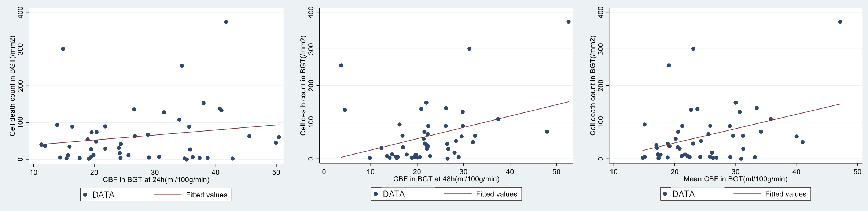Click the 'CBF in BGT at 24h(ml/100g/min)' axis title
Viewport: 868px width, 211px height.
point(156,180)
